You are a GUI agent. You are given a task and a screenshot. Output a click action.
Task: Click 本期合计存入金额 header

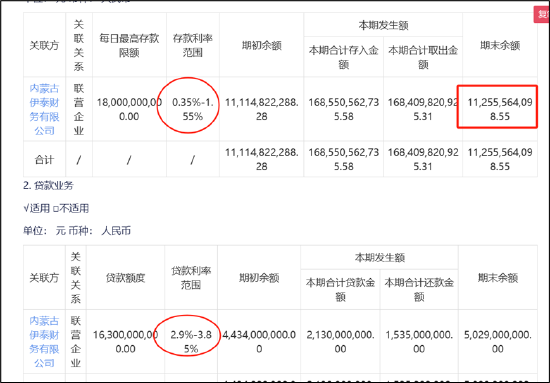343,57
